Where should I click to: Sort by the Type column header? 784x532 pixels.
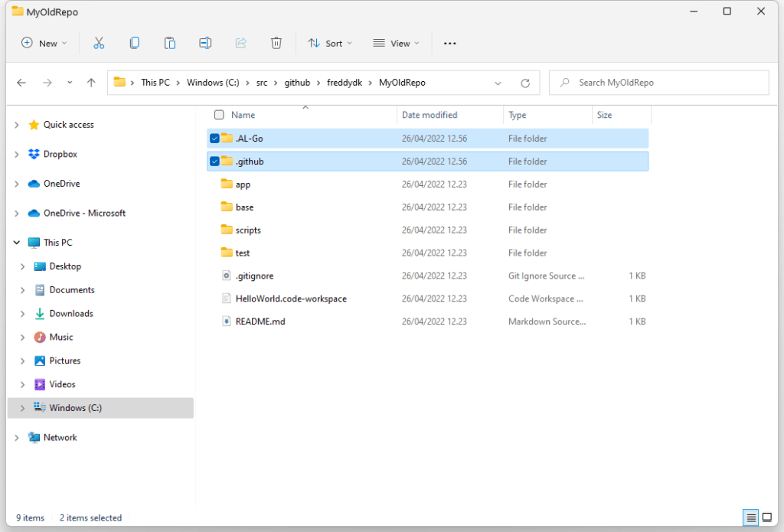(x=517, y=115)
